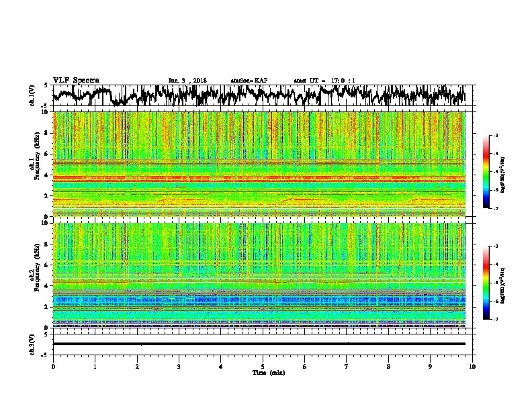Click time axis tick label "5"
The width and height of the screenshot is (532, 411).
[263, 367]
